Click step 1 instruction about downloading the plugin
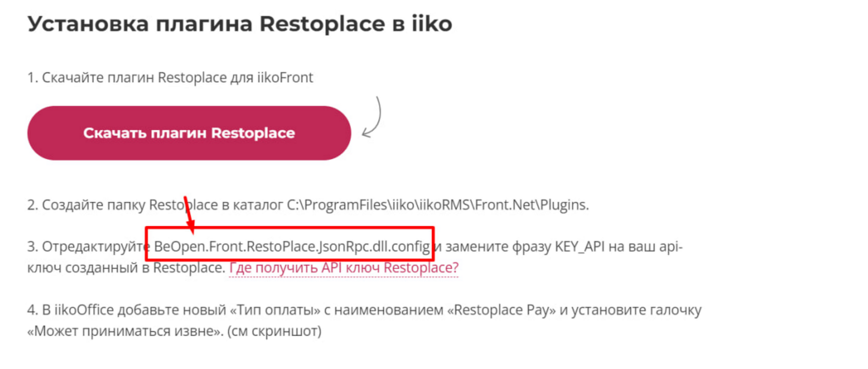 click(x=171, y=77)
